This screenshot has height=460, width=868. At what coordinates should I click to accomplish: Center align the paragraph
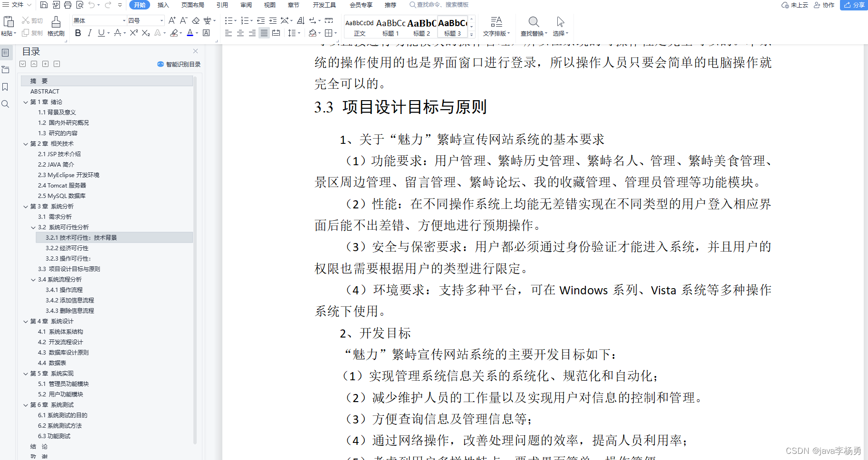point(240,33)
